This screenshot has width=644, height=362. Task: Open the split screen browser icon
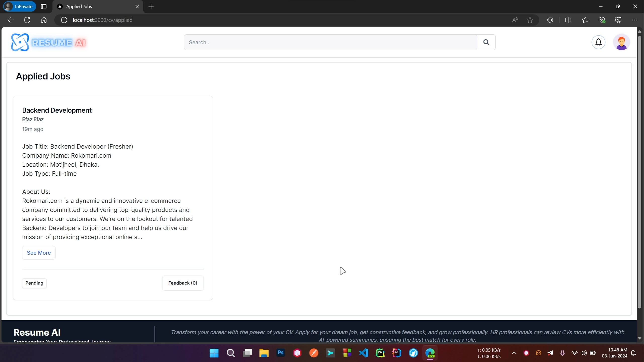pos(568,20)
